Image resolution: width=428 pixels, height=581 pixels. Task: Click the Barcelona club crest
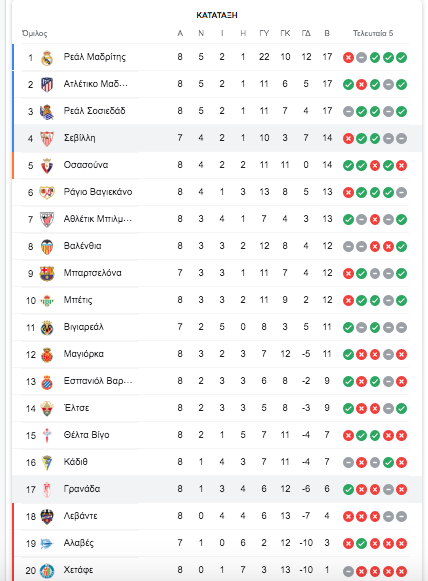tap(47, 274)
